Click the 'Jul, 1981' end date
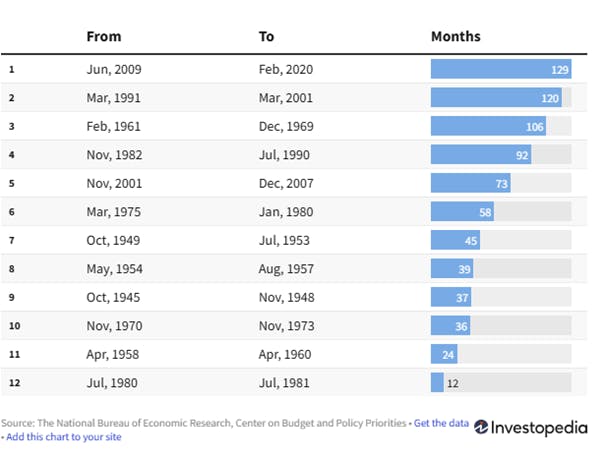The height and width of the screenshot is (459, 605). (284, 383)
